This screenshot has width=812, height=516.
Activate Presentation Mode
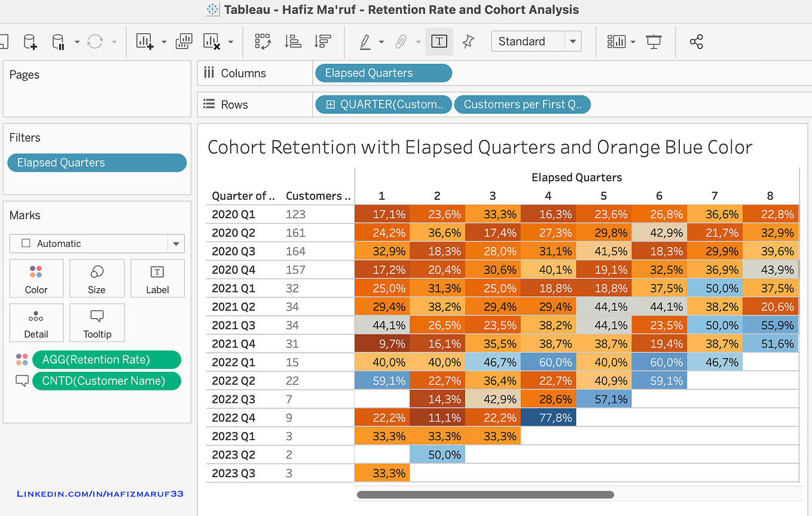(x=654, y=42)
